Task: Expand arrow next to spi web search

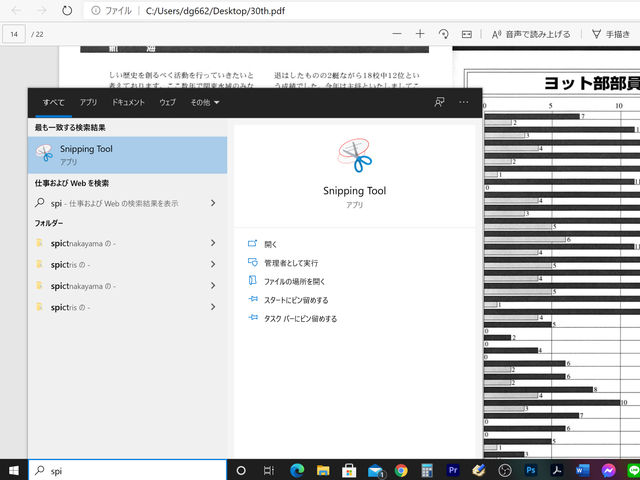Action: 213,203
